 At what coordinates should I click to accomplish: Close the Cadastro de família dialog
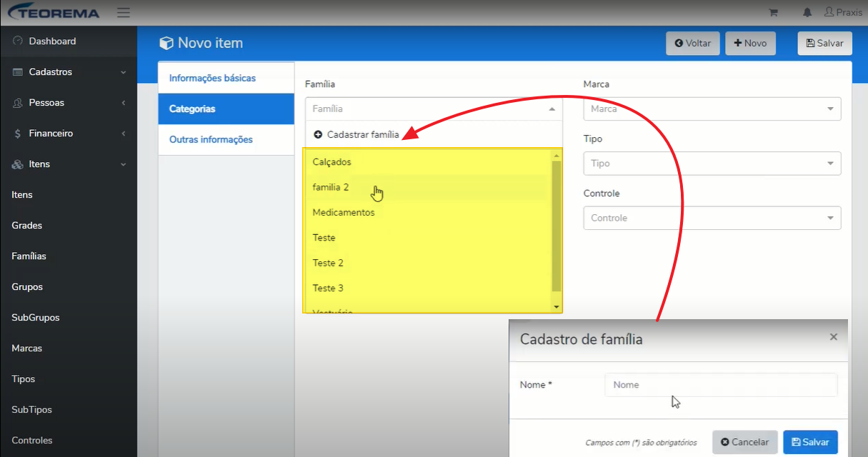(x=833, y=337)
